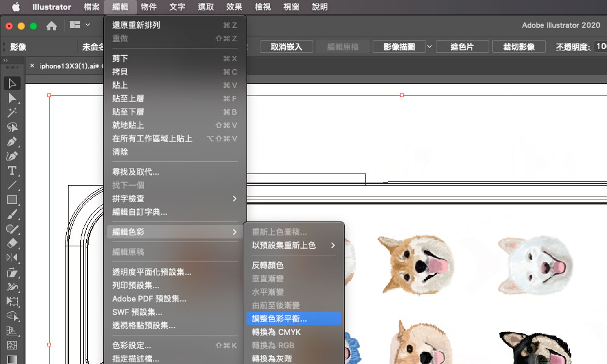Select the Selection tool arrow
Viewport: 607px width, 364px height.
tap(12, 84)
